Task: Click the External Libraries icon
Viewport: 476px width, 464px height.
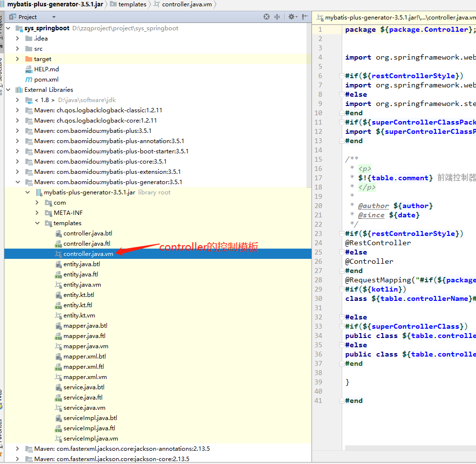Action: (19, 90)
